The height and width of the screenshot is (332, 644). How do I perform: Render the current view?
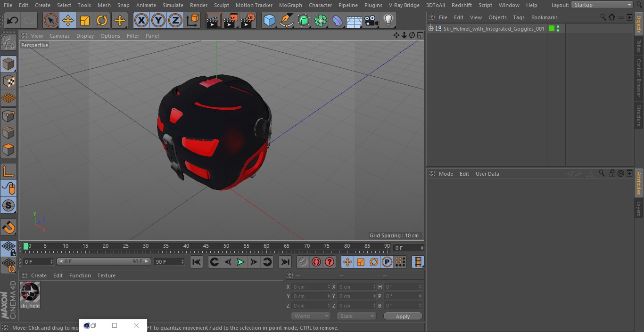(x=214, y=21)
